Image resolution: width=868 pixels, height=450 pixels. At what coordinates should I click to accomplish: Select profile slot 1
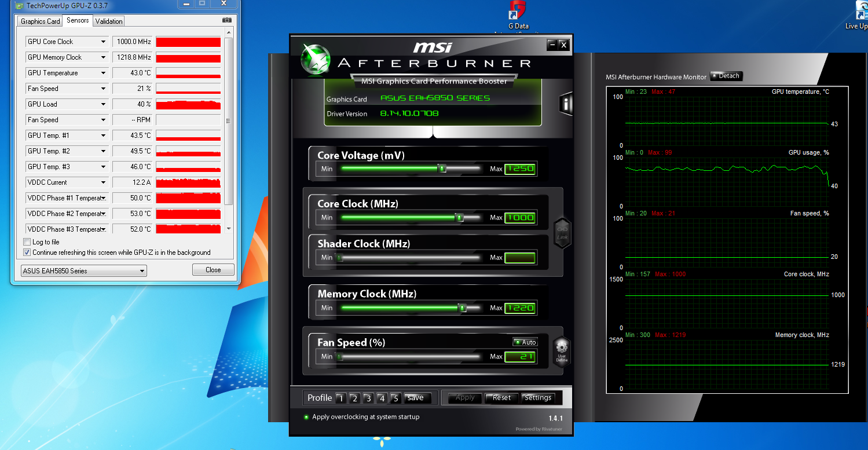tap(340, 398)
